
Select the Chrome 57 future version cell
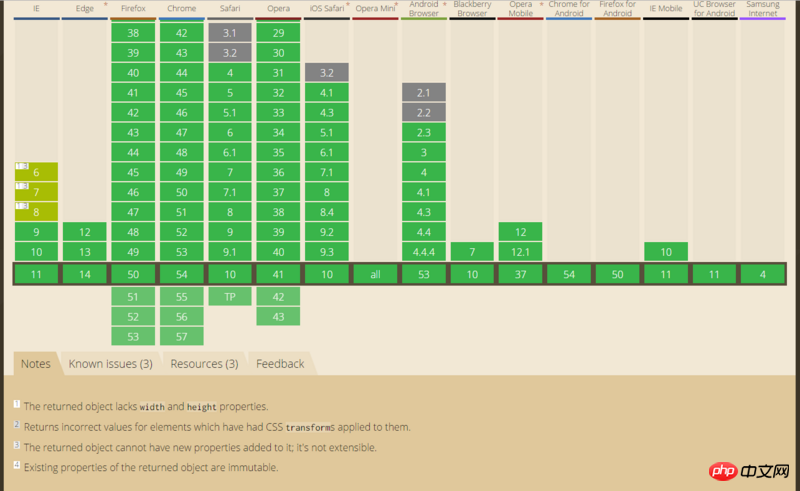click(182, 336)
